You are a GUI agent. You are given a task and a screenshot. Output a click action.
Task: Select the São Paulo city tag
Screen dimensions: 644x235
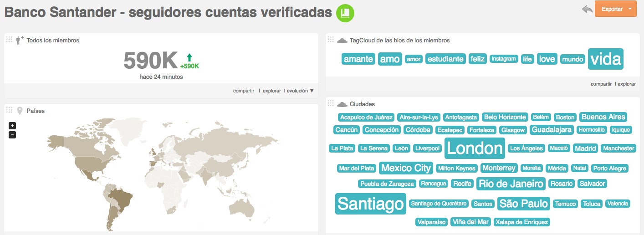[524, 204]
